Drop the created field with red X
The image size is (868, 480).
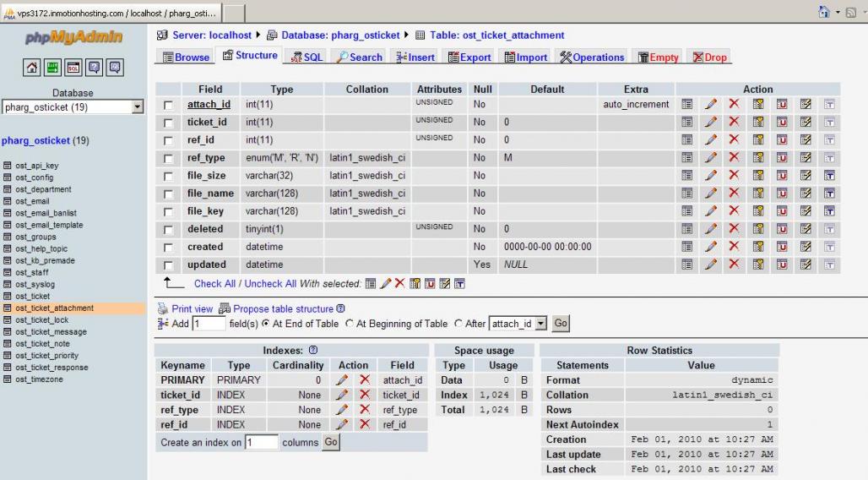pyautogui.click(x=734, y=246)
